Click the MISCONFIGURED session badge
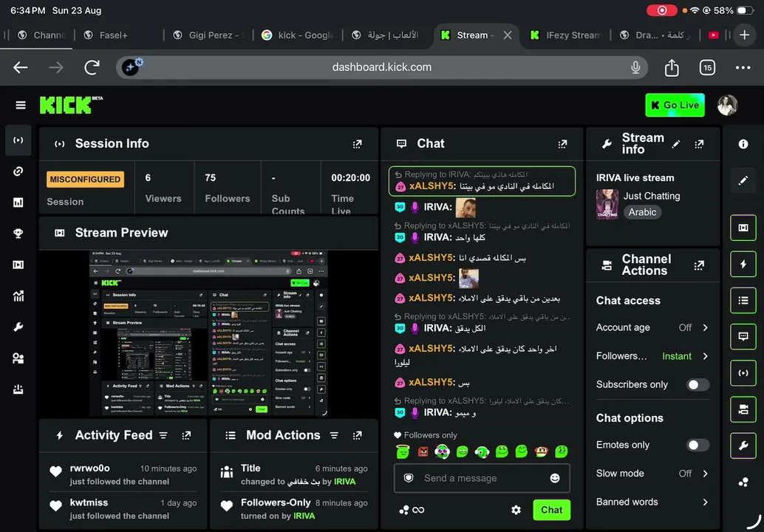Image resolution: width=764 pixels, height=532 pixels. pos(85,180)
